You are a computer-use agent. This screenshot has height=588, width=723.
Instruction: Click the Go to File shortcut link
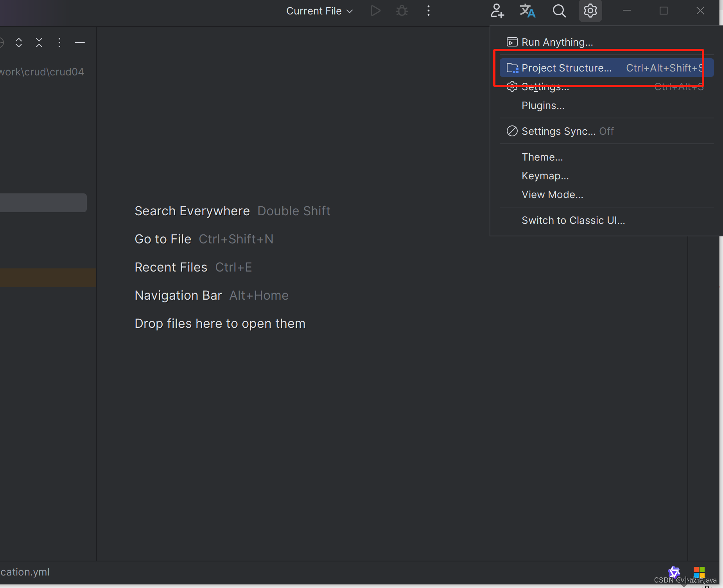point(163,239)
